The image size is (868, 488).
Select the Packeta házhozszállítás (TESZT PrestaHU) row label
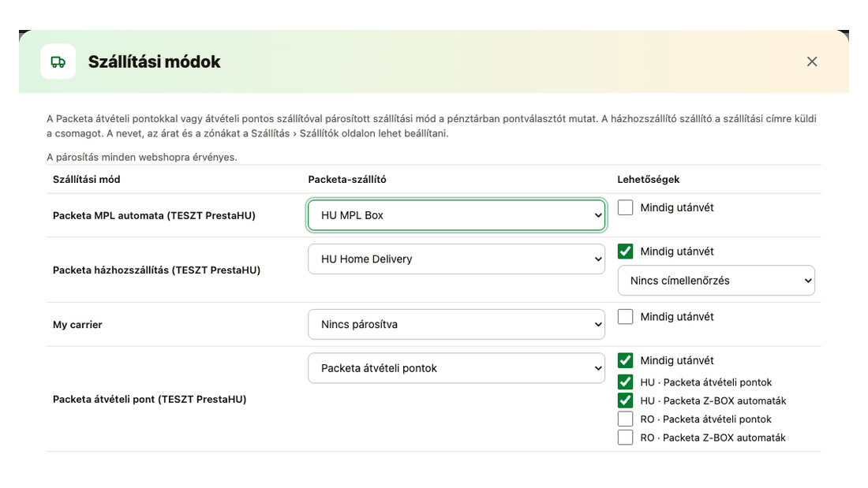click(x=157, y=270)
